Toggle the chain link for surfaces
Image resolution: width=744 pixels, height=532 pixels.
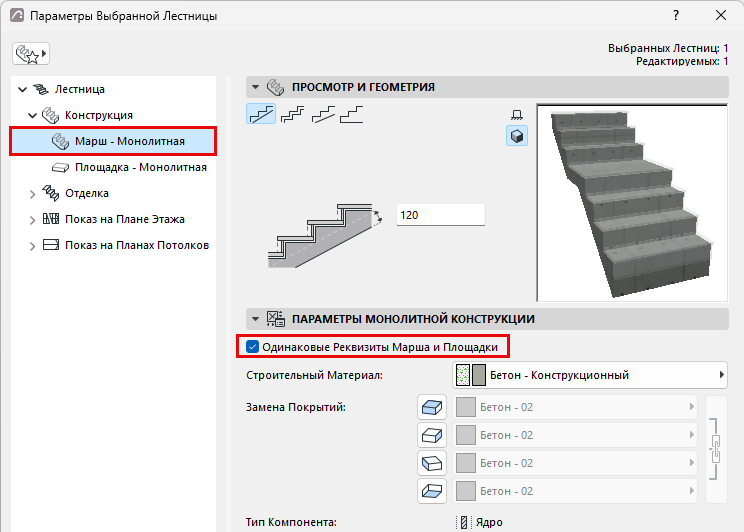pos(716,449)
